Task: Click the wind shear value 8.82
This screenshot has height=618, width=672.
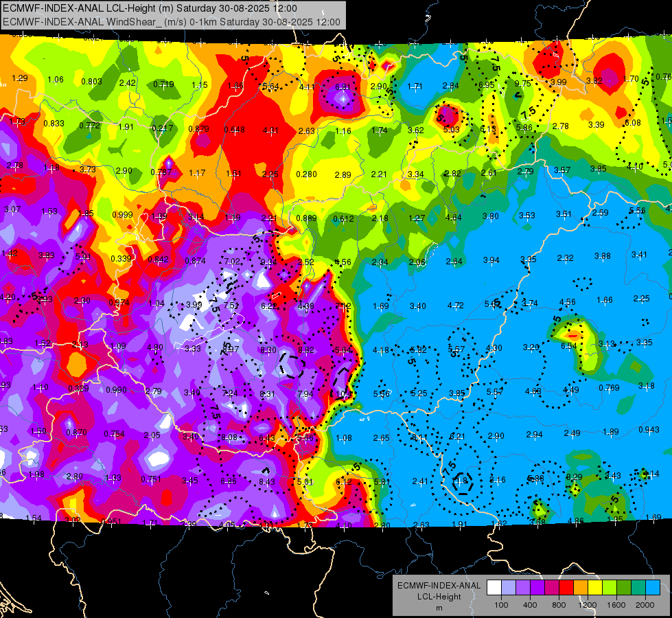Action: pos(306,350)
